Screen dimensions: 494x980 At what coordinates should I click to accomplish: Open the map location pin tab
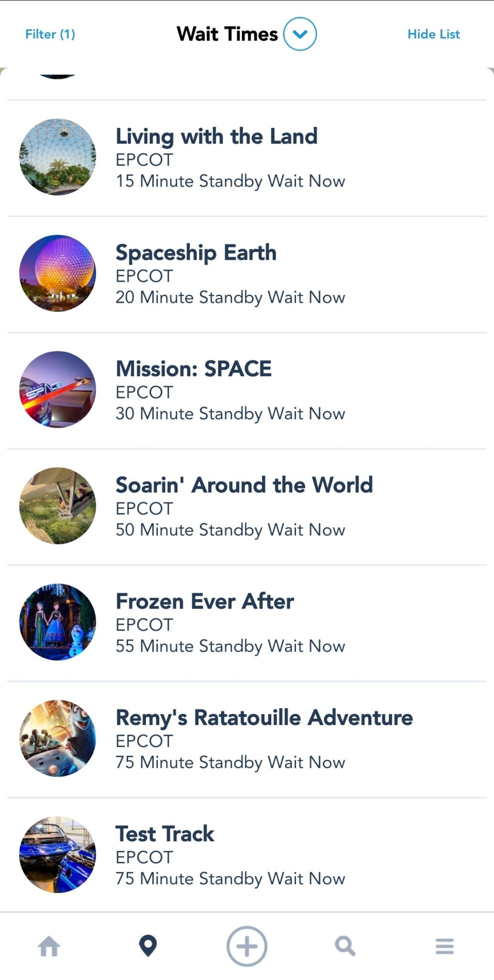(148, 946)
